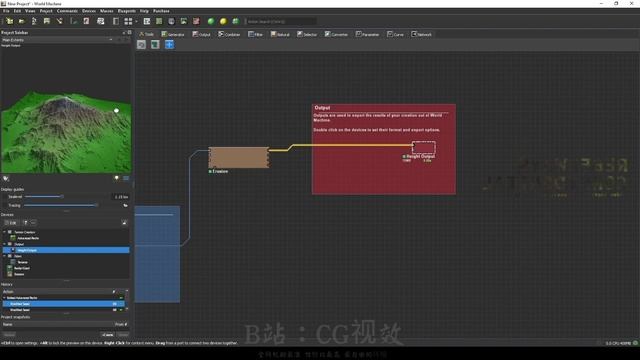This screenshot has height=360, width=640.
Task: Click the icon at right of Devices toolbar
Action: [x=124, y=222]
